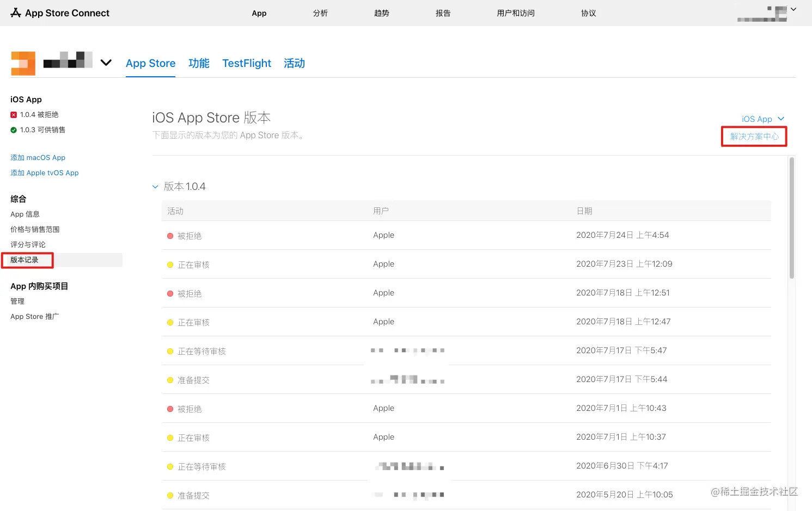This screenshot has height=511, width=812.
Task: Click yellow dot of 上午12:47 正在审核 row
Action: pos(170,323)
